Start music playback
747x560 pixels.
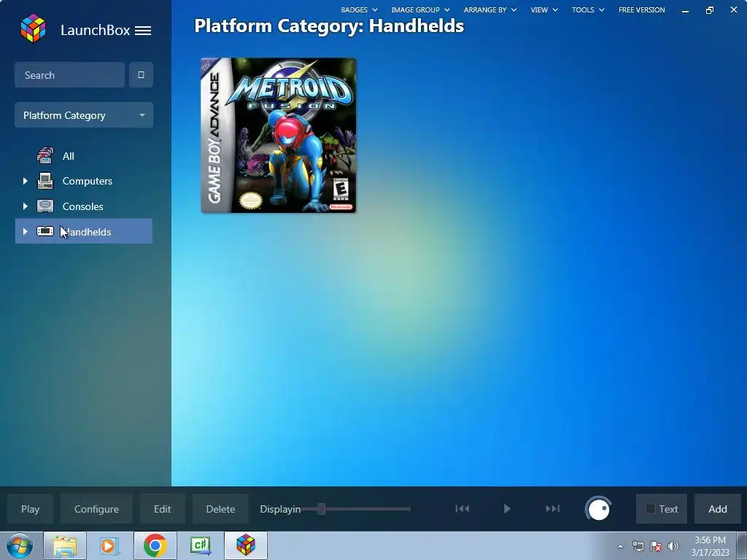click(507, 508)
